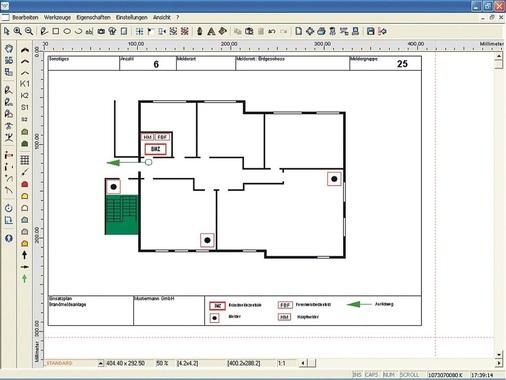
Task: Click the save diskette icon
Action: click(370, 31)
